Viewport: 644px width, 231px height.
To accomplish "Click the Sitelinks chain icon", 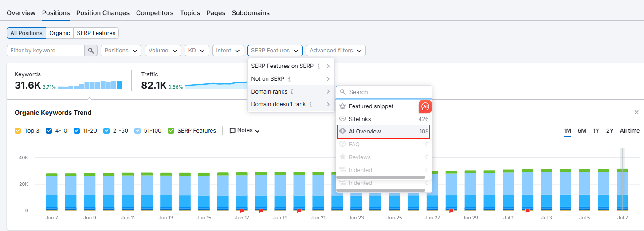I will pyautogui.click(x=342, y=119).
